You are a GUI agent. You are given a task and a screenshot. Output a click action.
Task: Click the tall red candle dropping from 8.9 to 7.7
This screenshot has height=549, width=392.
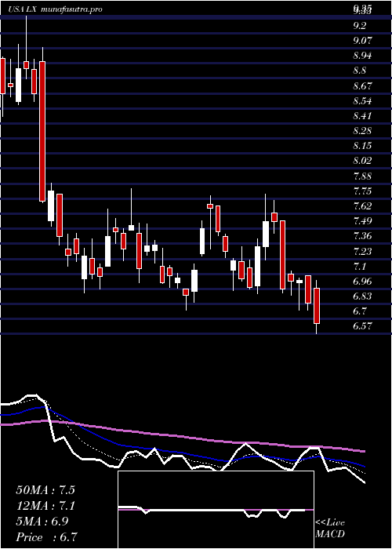42,131
